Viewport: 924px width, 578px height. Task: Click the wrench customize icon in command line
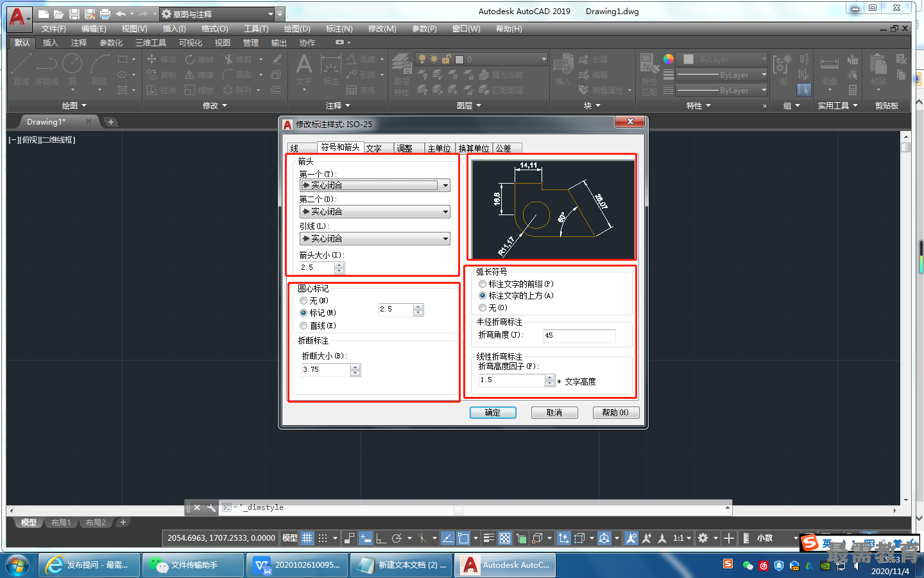pos(211,507)
